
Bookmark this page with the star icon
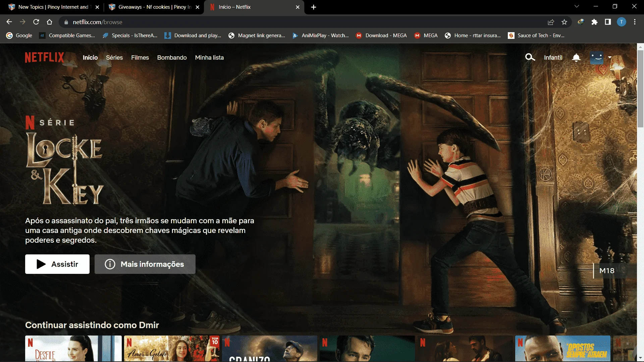point(564,22)
